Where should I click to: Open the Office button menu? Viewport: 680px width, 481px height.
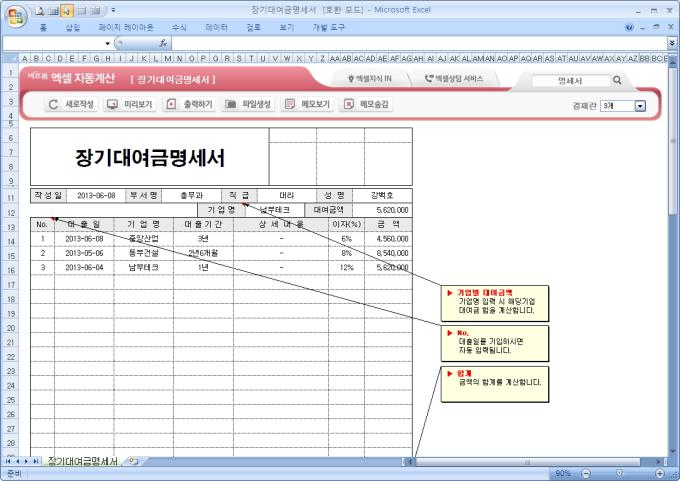coord(16,16)
